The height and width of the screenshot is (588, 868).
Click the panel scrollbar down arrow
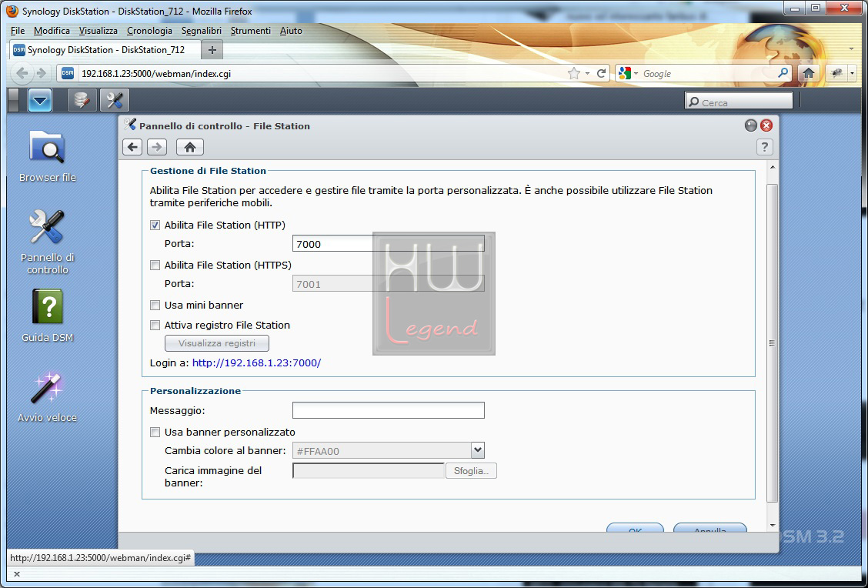pos(773,525)
